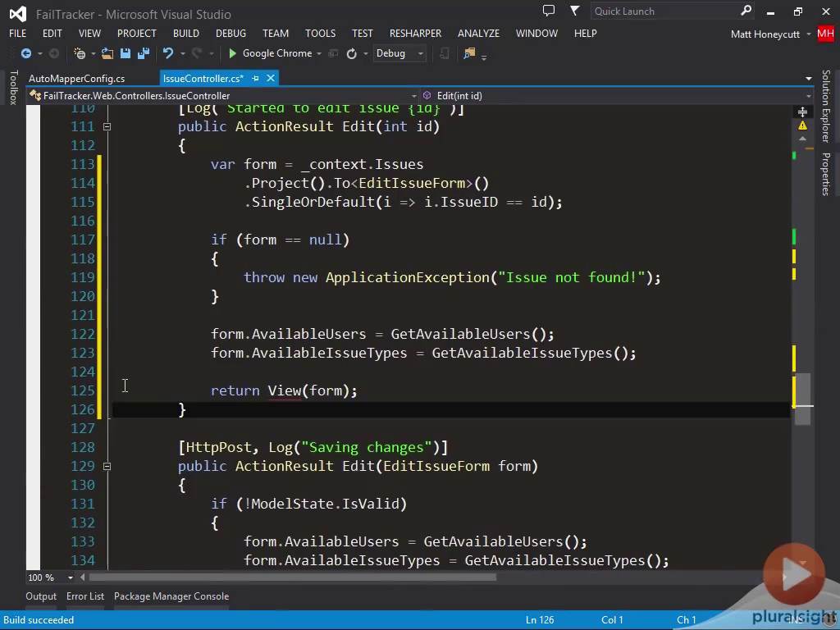This screenshot has width=840, height=630.
Task: Click the greyed Redo arrow icon
Action: tap(197, 53)
